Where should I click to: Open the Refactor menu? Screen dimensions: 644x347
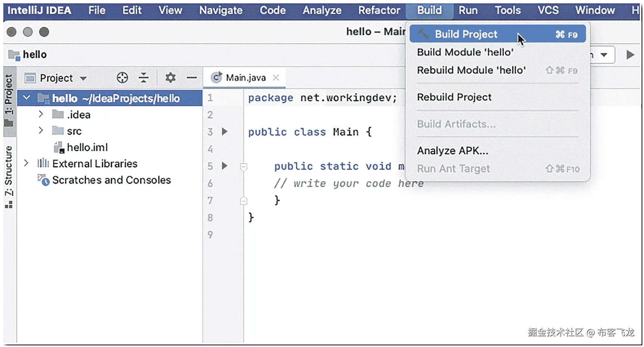tap(379, 10)
